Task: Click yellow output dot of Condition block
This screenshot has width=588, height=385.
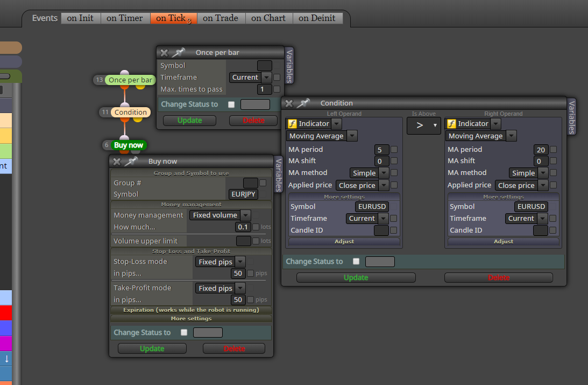Action: pos(138,120)
